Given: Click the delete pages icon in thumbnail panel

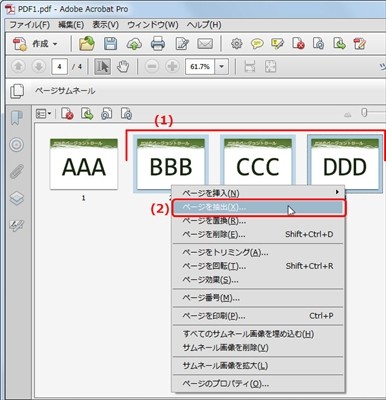Looking at the screenshot, I should 67,114.
